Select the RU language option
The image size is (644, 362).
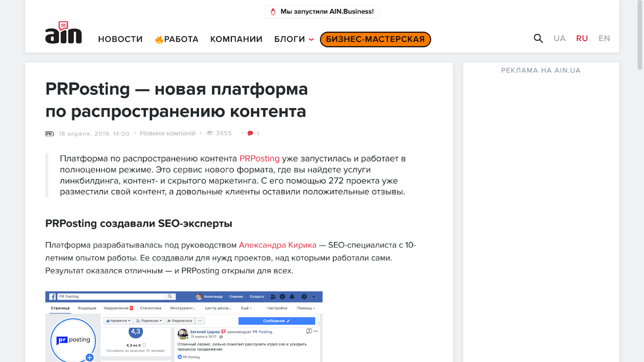pyautogui.click(x=582, y=39)
